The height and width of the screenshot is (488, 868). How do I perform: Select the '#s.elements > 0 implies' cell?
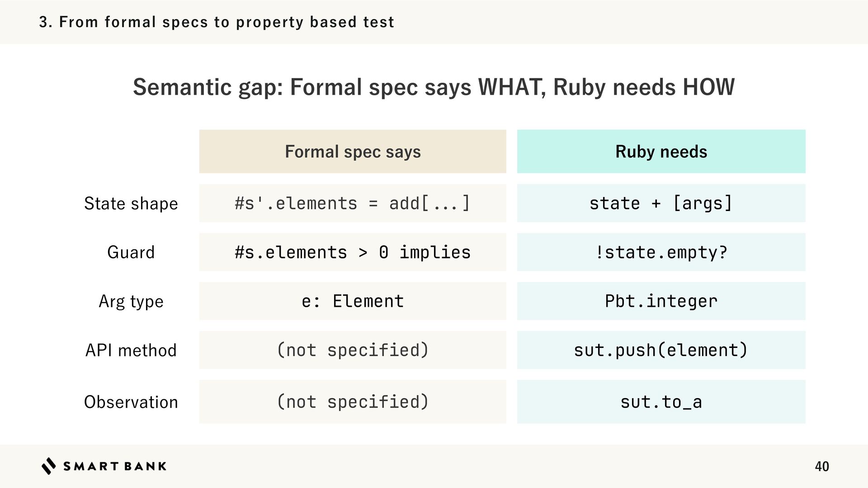click(x=353, y=252)
